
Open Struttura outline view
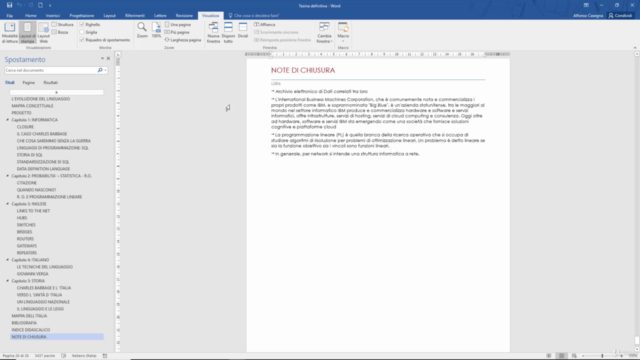63,24
